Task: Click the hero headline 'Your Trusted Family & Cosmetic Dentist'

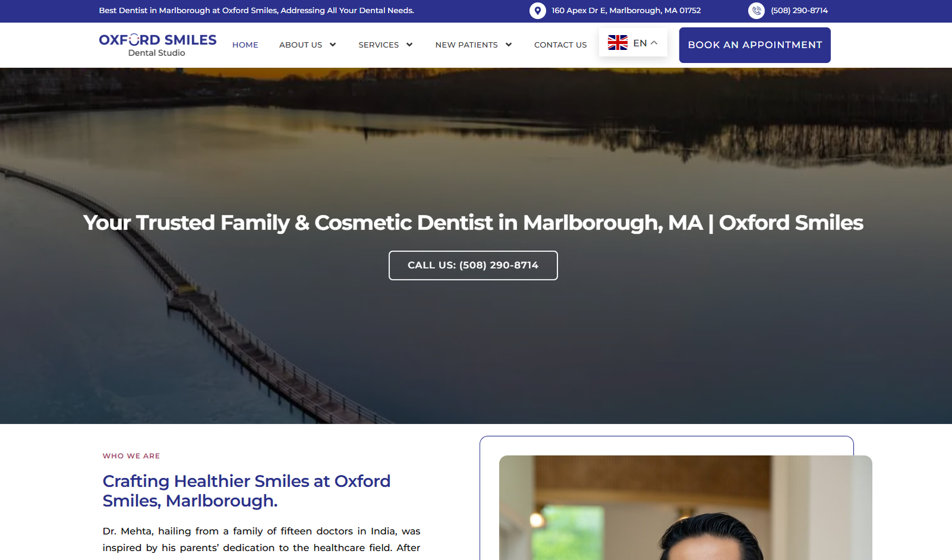Action: [473, 222]
